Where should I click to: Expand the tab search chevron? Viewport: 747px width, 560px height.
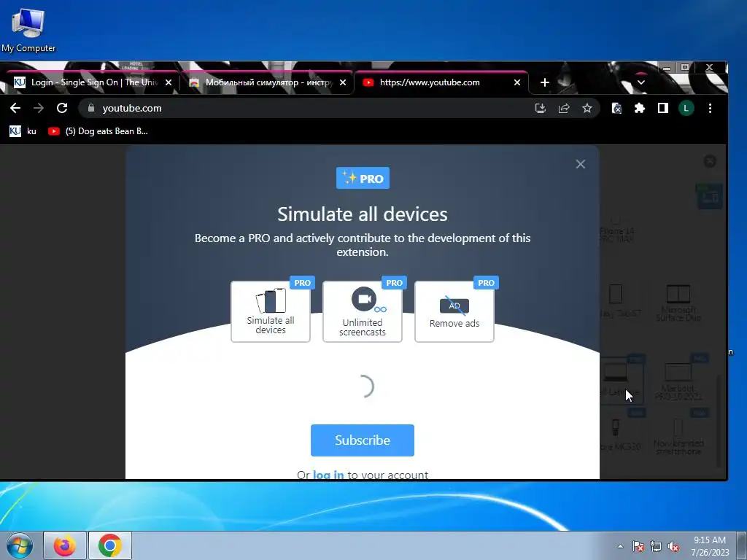click(641, 82)
